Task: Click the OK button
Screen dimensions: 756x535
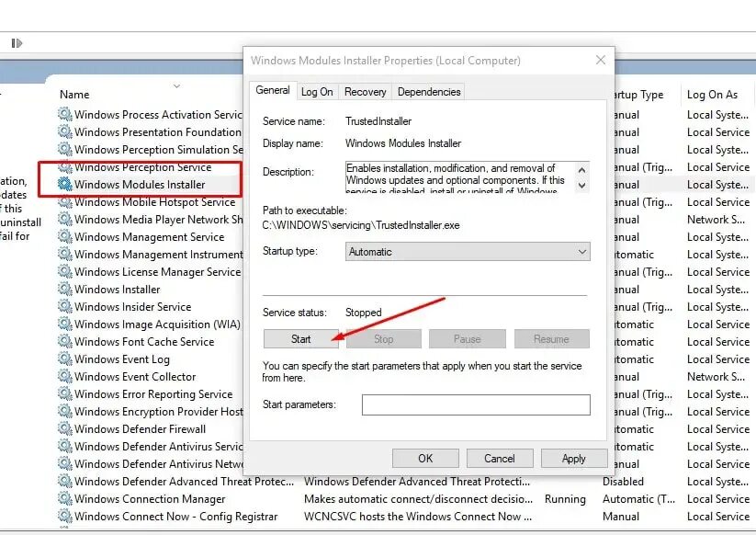Action: [425, 459]
